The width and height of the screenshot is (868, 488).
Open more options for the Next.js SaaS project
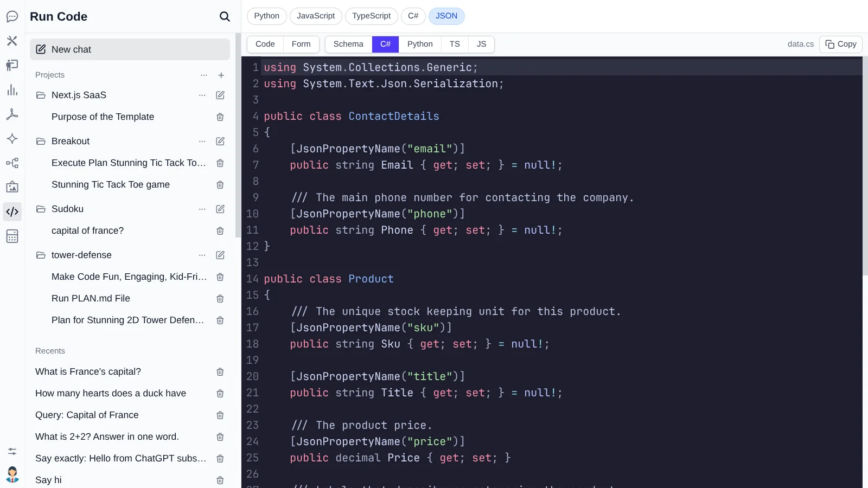pyautogui.click(x=202, y=95)
